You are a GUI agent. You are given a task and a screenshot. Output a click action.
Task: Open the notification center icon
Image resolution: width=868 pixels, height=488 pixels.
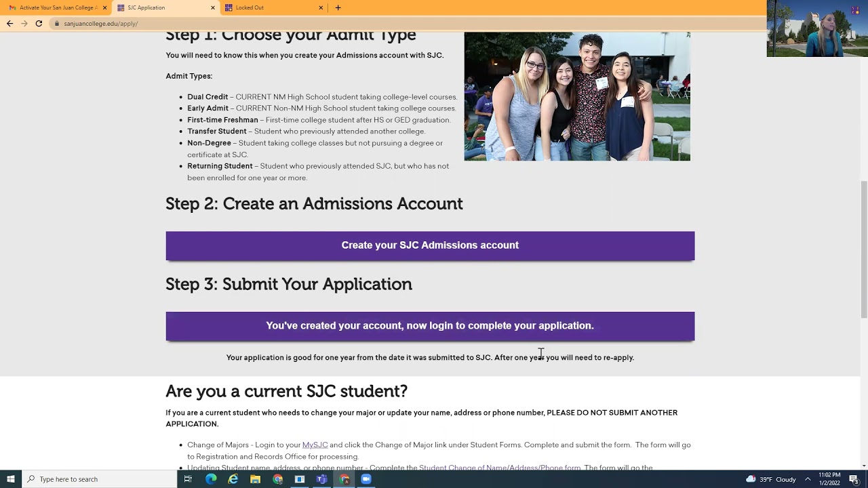[854, 479]
